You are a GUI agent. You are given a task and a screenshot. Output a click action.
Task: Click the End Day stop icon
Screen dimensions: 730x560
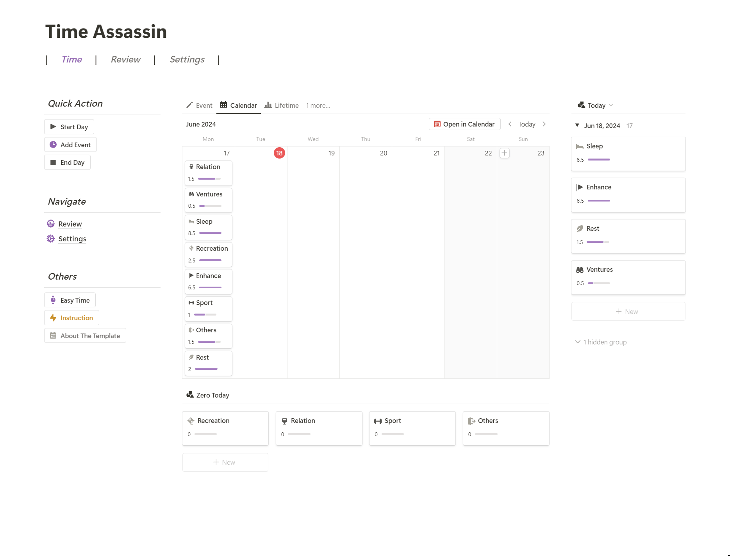(53, 162)
